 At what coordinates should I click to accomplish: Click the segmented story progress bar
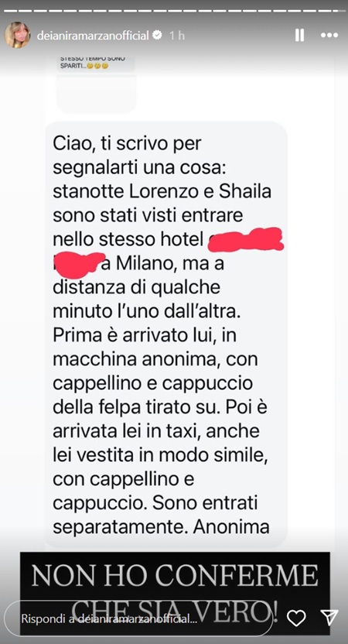point(174,10)
